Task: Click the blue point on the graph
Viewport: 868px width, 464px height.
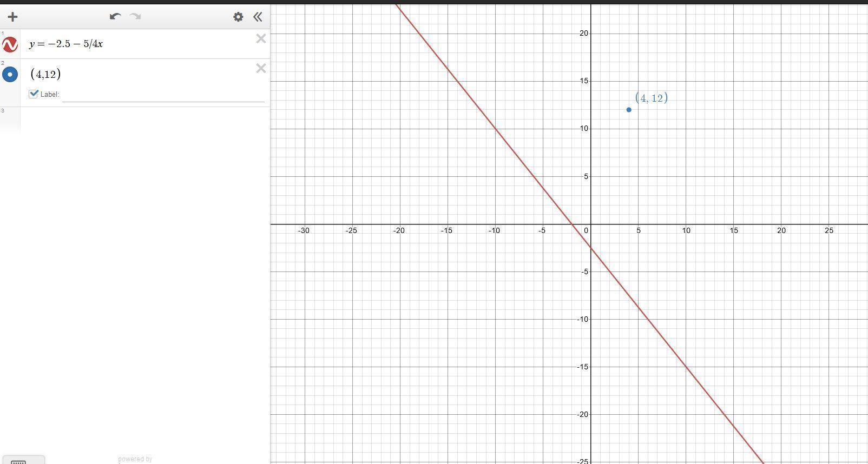Action: click(x=629, y=110)
